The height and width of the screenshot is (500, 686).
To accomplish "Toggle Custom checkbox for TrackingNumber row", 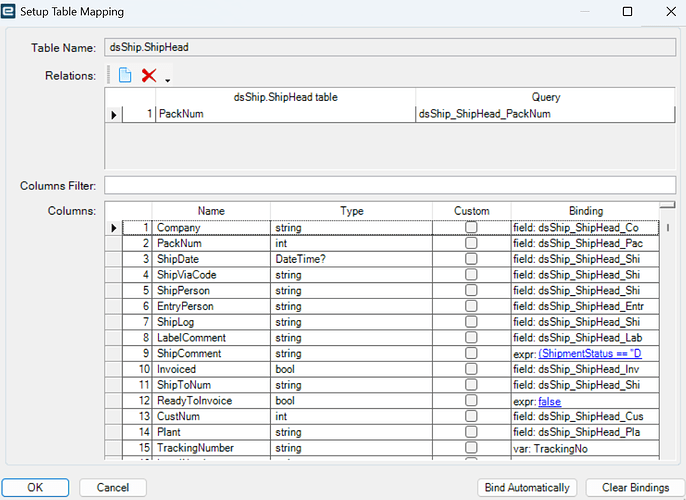I will click(x=471, y=448).
